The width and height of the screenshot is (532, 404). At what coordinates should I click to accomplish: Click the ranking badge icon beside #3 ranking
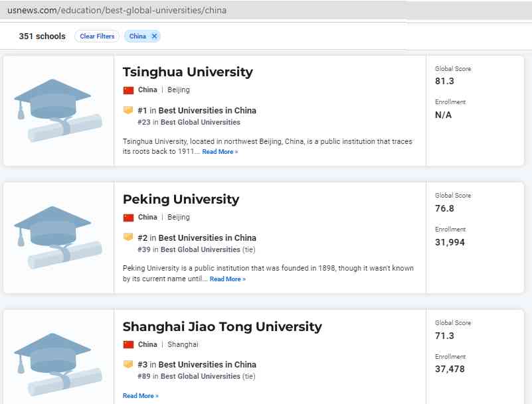128,364
